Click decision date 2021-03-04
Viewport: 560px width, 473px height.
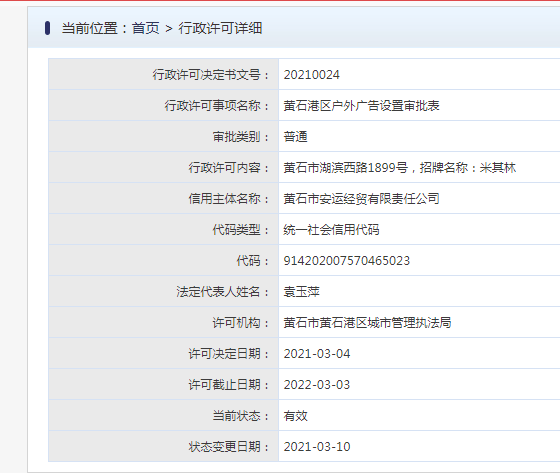click(317, 354)
